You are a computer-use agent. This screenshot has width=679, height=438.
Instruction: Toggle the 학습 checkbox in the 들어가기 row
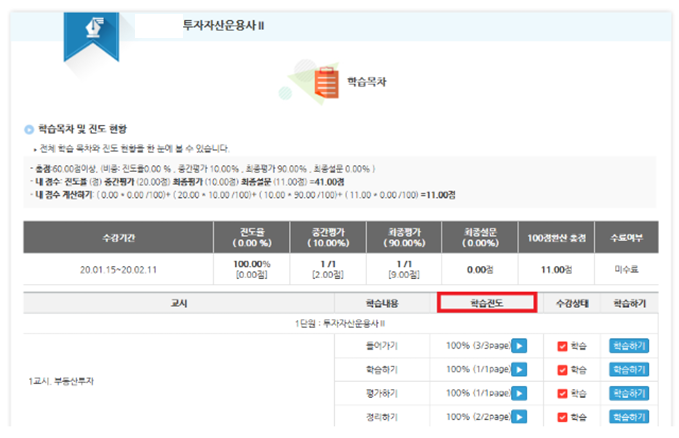(561, 347)
